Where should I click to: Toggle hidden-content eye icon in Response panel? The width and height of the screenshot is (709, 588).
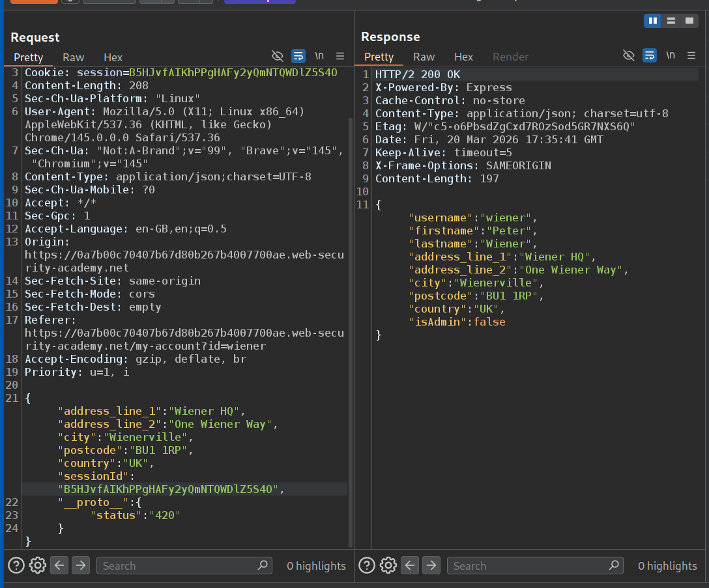628,55
